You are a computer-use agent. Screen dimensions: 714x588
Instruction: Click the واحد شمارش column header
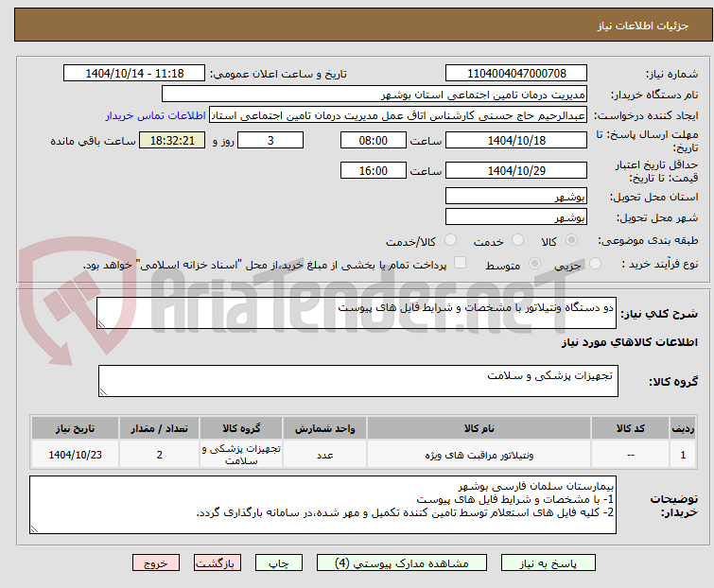pyautogui.click(x=324, y=428)
